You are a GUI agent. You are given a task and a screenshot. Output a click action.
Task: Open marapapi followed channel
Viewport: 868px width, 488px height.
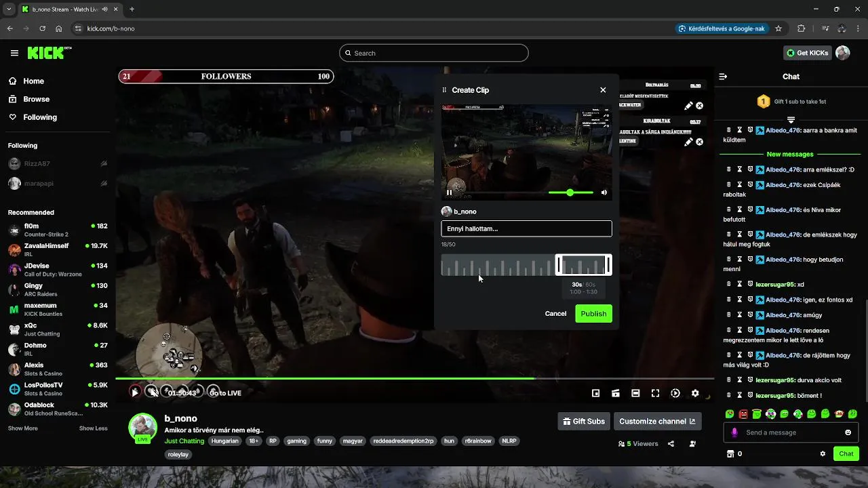point(57,183)
